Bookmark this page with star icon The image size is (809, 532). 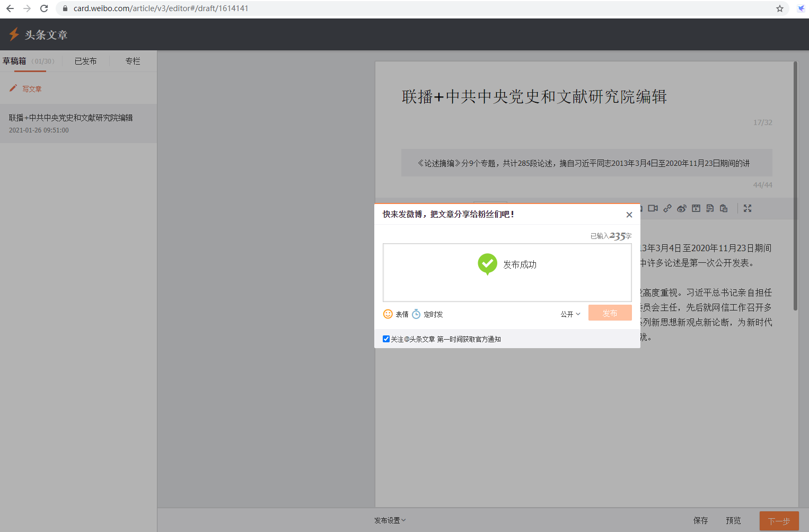779,8
